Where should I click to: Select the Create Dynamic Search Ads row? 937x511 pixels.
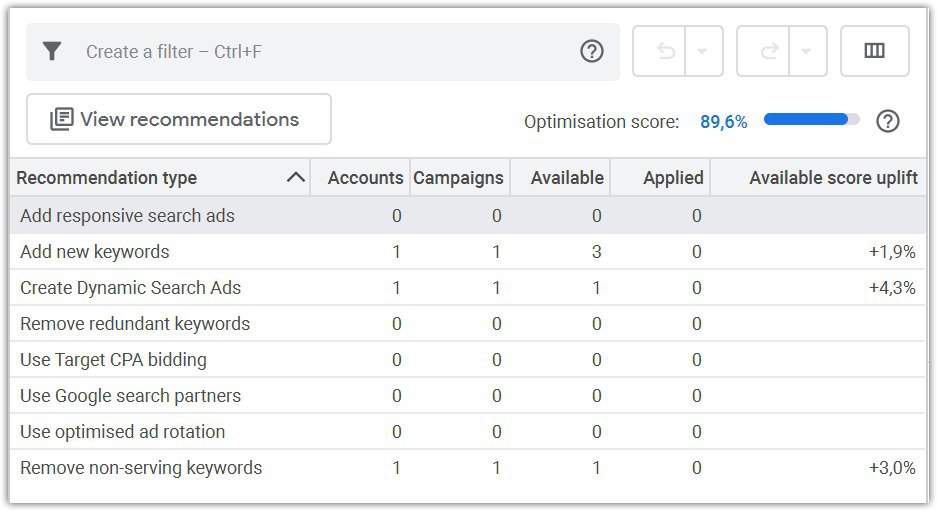[130, 288]
